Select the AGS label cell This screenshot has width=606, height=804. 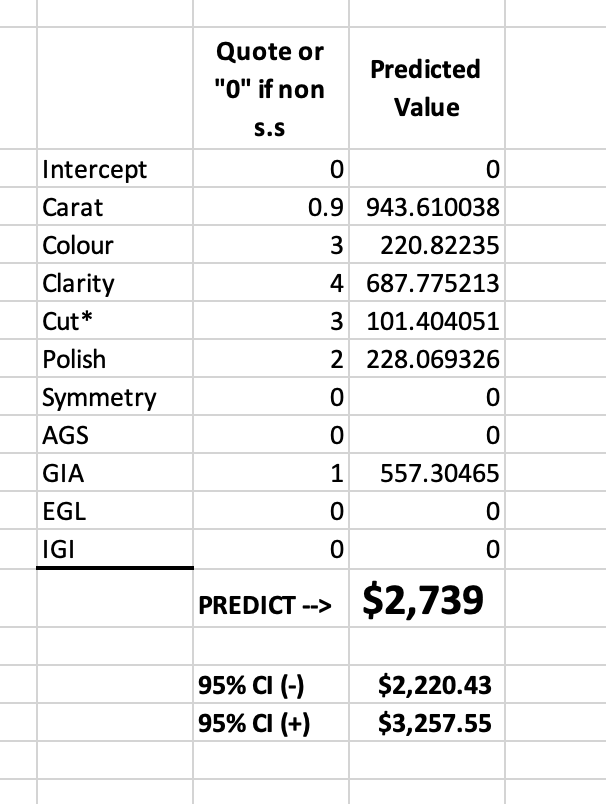[x=63, y=435]
